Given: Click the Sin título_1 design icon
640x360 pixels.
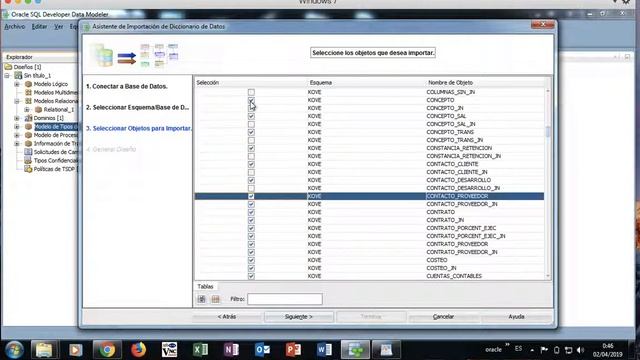Looking at the screenshot, I should tap(18, 75).
